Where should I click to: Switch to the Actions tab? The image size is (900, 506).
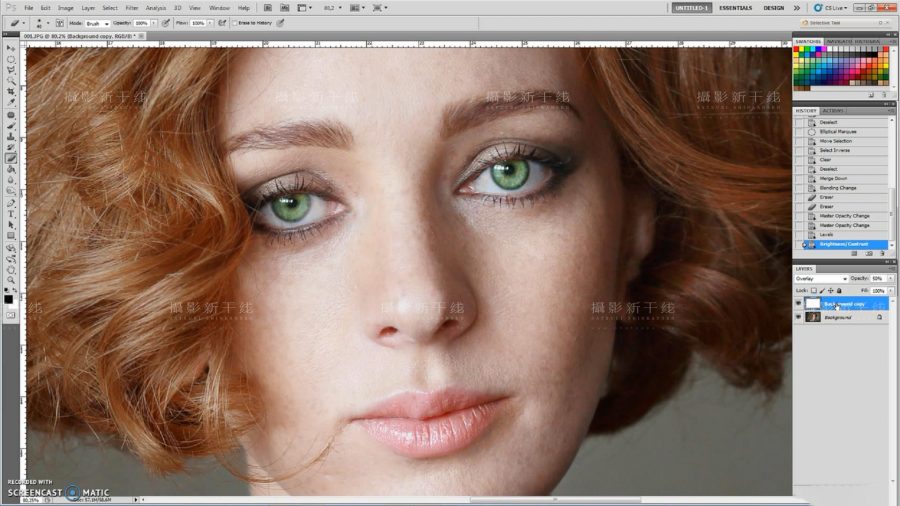pyautogui.click(x=833, y=111)
